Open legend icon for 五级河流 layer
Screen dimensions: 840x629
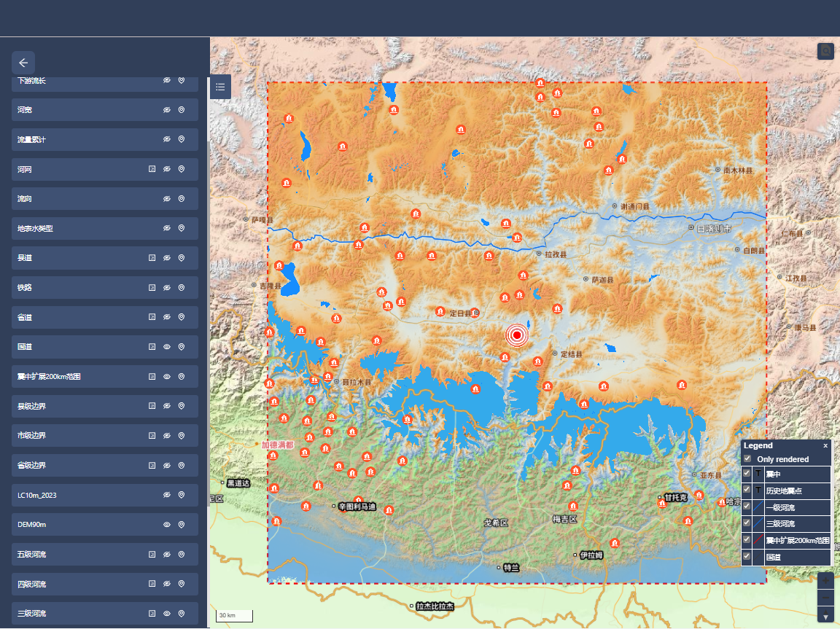pyautogui.click(x=152, y=555)
